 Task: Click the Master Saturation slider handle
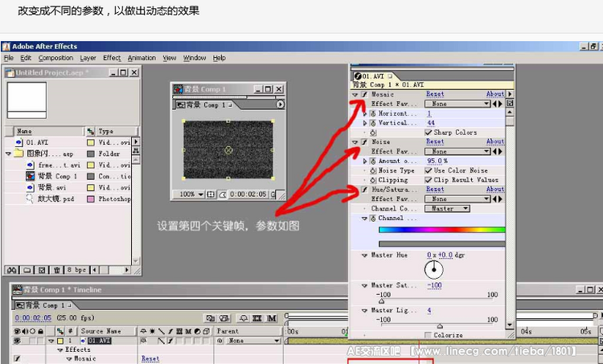[x=381, y=301]
